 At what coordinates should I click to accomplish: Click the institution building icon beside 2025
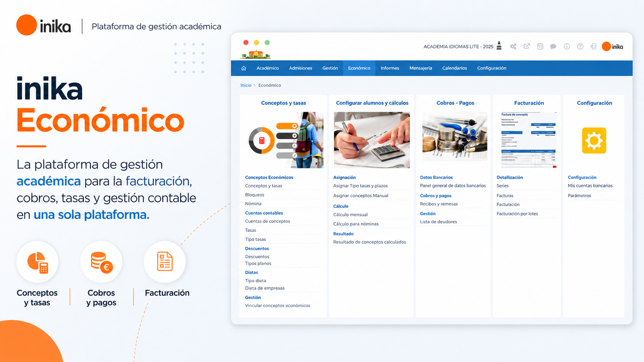coord(499,46)
